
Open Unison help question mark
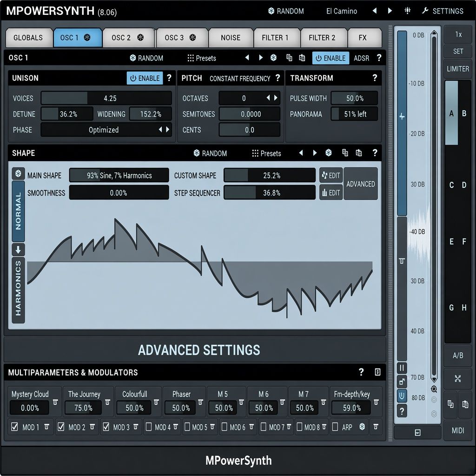coord(169,78)
